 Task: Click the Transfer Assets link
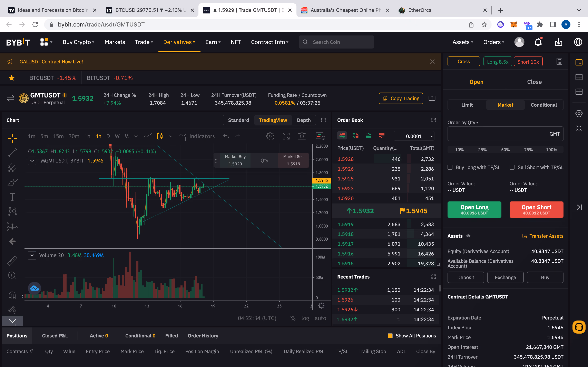pyautogui.click(x=543, y=236)
